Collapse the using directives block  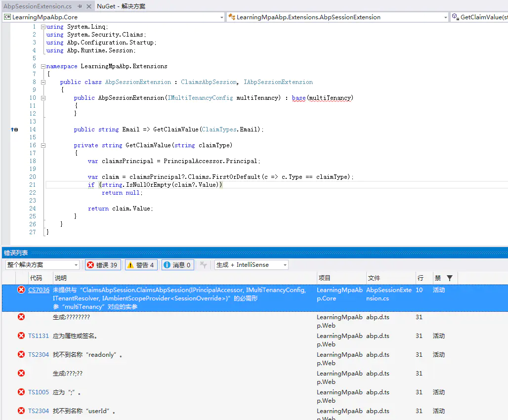click(43, 27)
